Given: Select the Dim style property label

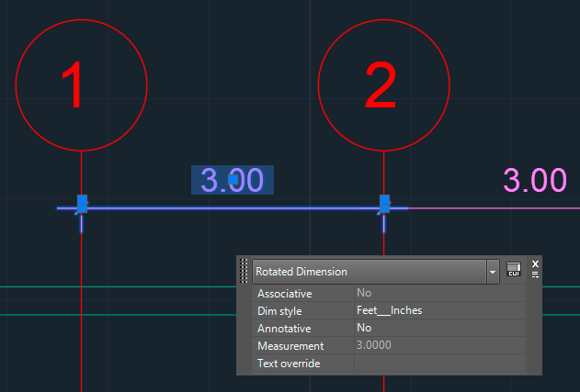Looking at the screenshot, I should tap(279, 311).
